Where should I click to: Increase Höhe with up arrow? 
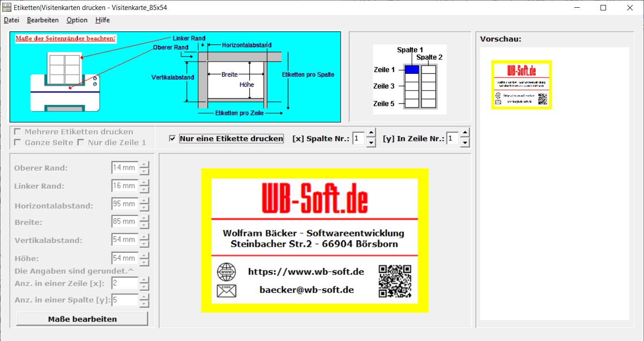(x=144, y=255)
